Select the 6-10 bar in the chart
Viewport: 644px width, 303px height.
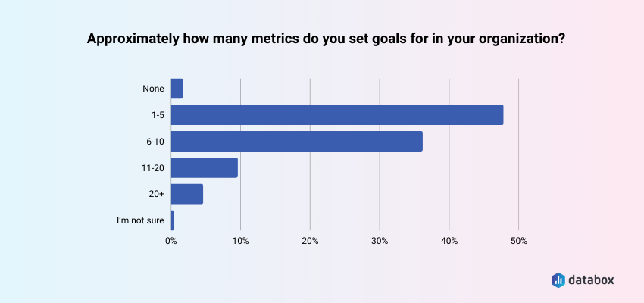click(297, 142)
